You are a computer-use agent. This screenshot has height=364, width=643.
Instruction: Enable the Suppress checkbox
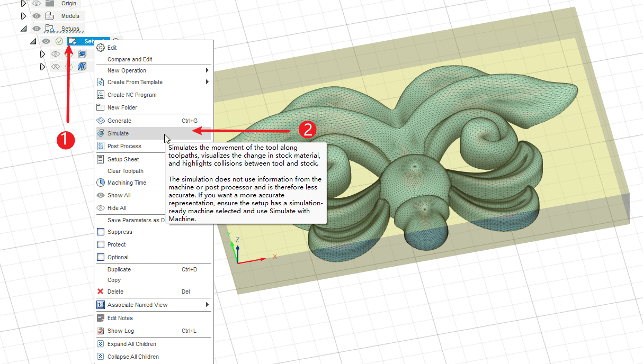[101, 232]
